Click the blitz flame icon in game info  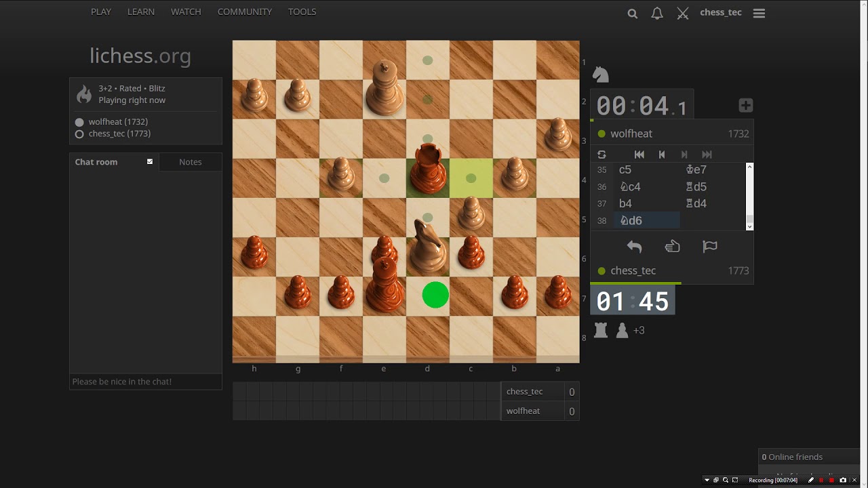pyautogui.click(x=84, y=94)
